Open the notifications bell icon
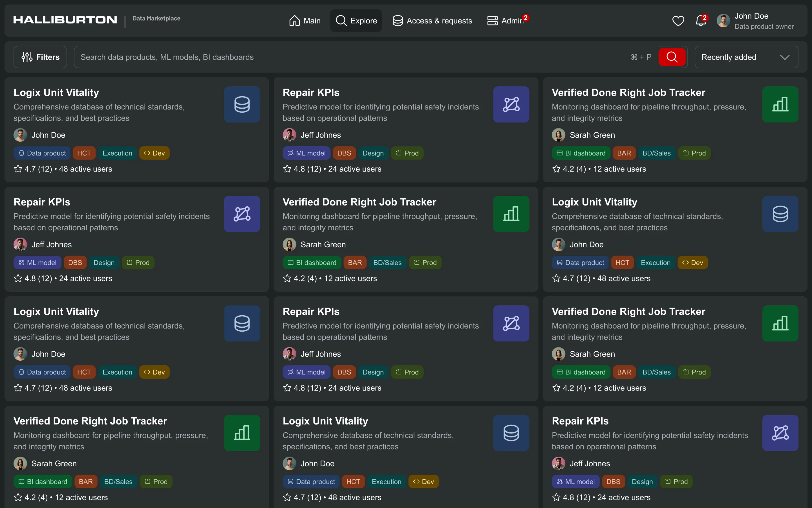 click(701, 21)
